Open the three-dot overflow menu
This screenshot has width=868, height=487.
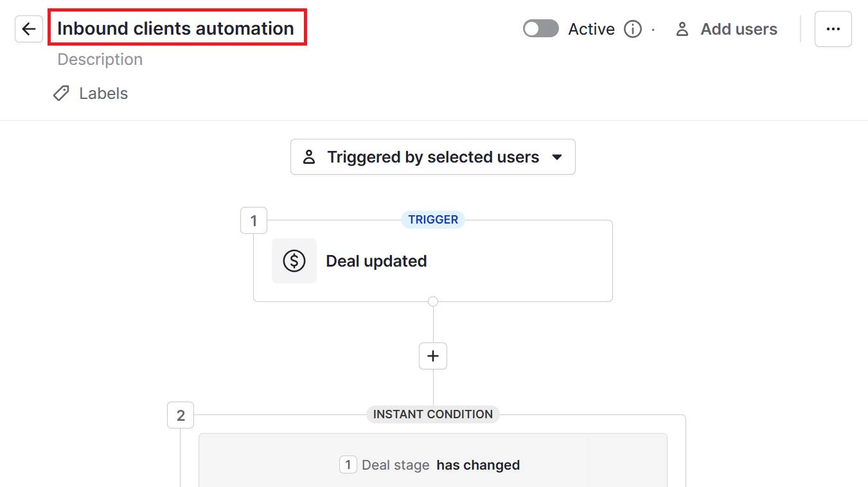click(x=833, y=28)
